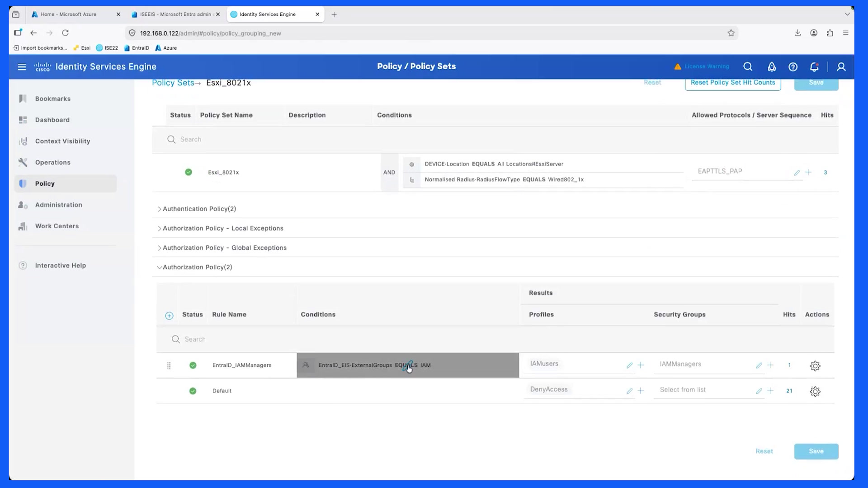Click the authorization rules Search field
The width and height of the screenshot is (868, 488).
pos(495,339)
